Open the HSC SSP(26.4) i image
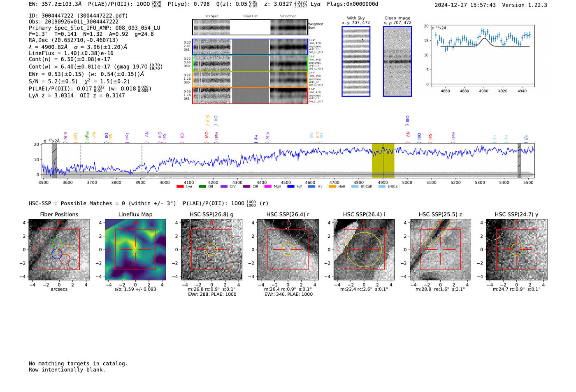The width and height of the screenshot is (576, 392). 364,250
